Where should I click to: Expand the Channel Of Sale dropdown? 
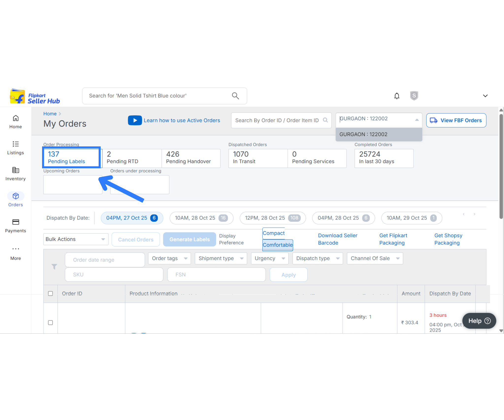(x=375, y=258)
